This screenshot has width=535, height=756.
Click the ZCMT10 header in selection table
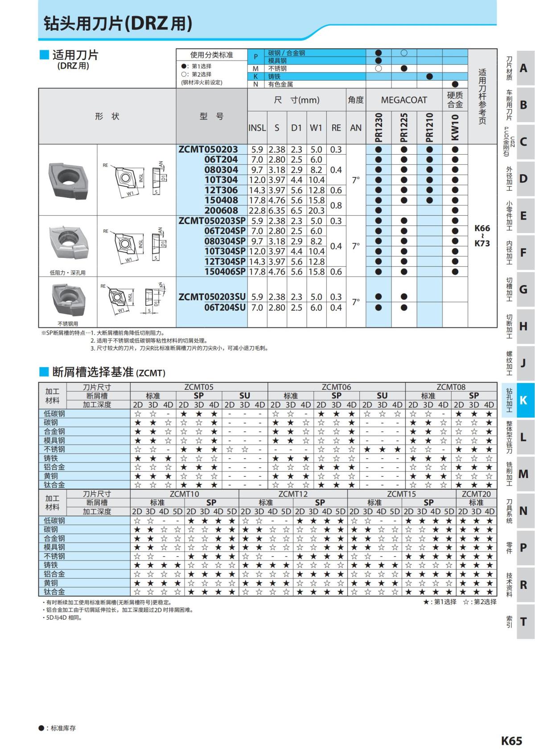pyautogui.click(x=185, y=494)
